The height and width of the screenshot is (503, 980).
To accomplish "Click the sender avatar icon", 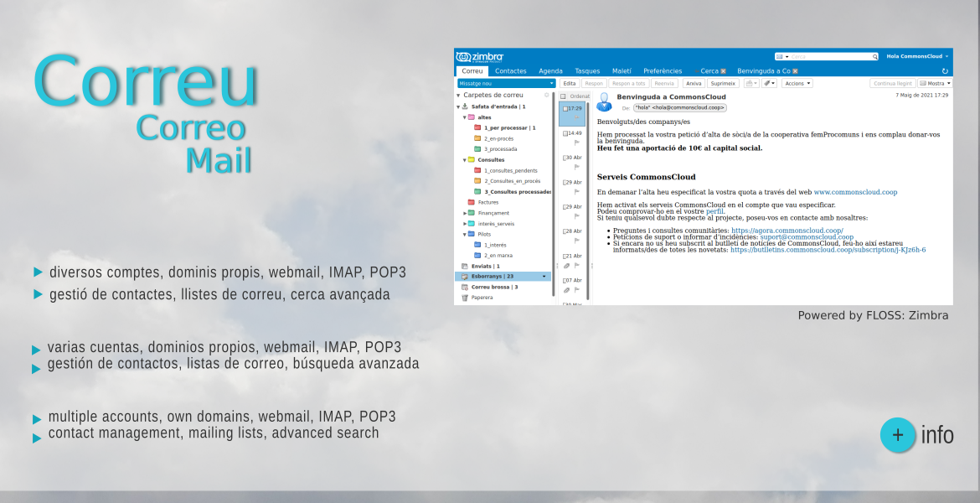I will pos(605,102).
